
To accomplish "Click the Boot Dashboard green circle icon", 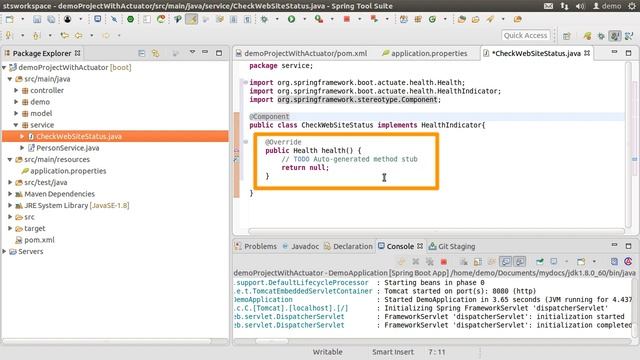I will (x=130, y=19).
